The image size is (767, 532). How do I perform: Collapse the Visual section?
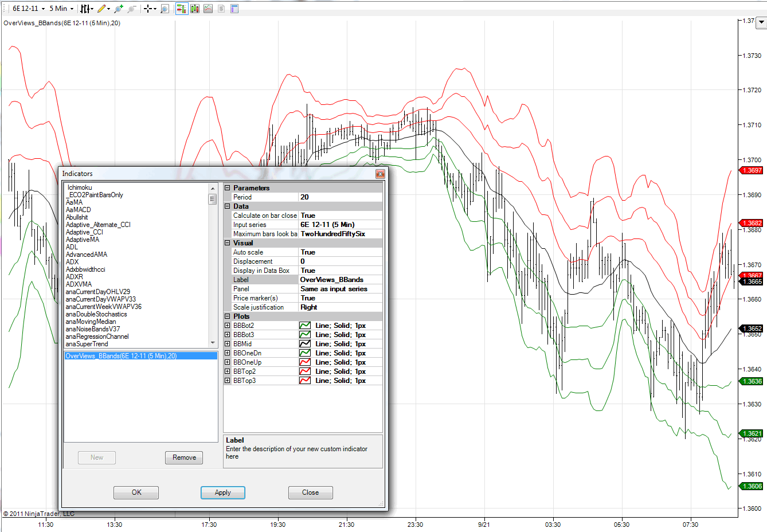tap(228, 243)
